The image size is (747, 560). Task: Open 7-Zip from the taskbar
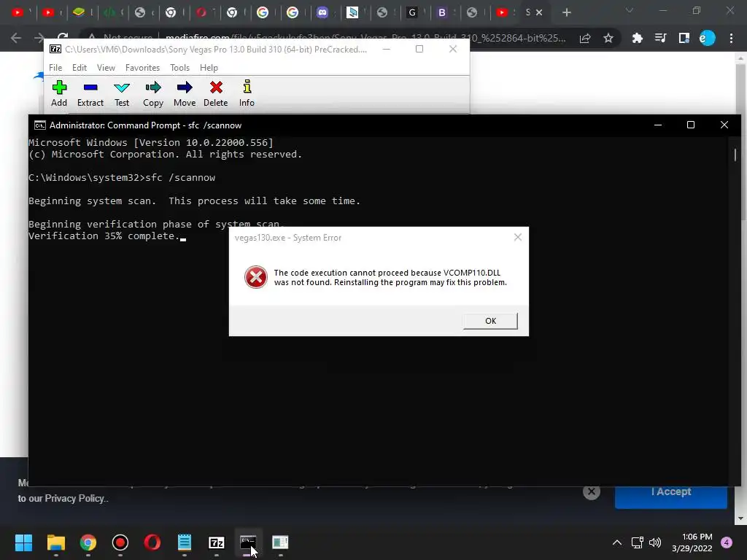(x=216, y=542)
